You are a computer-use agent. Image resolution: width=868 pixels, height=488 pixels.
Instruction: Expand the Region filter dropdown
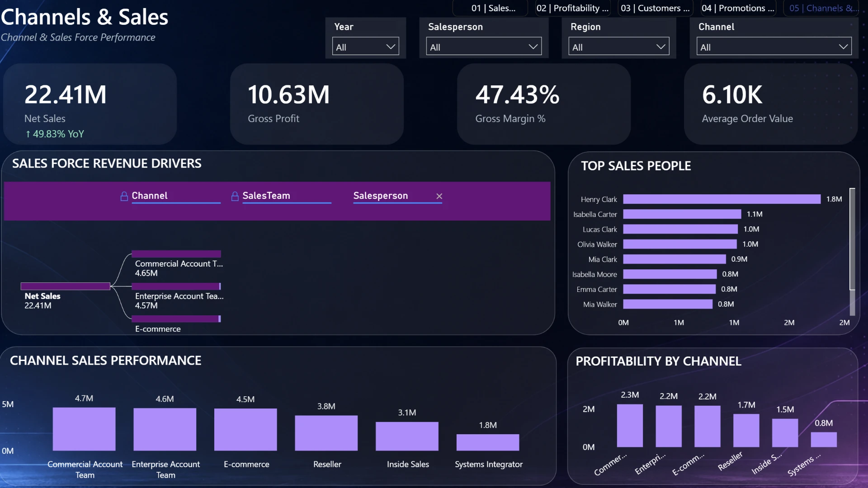(x=618, y=47)
